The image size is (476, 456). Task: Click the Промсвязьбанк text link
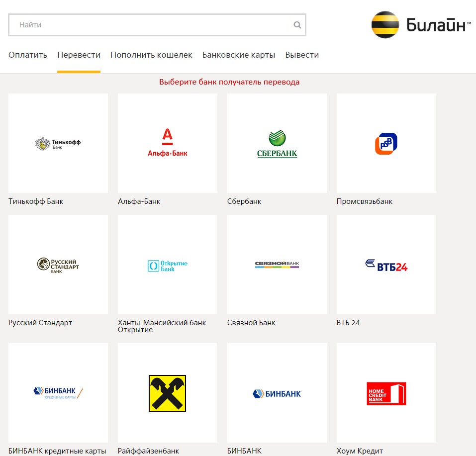point(365,201)
